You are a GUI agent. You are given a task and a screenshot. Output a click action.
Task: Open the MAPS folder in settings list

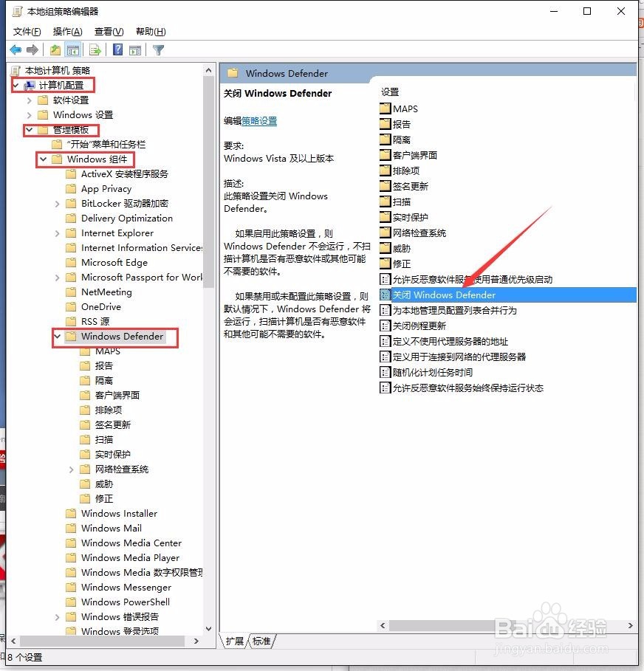399,109
